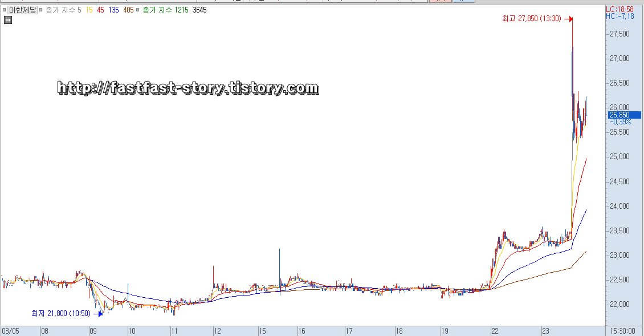Image resolution: width=644 pixels, height=336 pixels.
Task: Click the 10 date axis label
Action: (132, 331)
